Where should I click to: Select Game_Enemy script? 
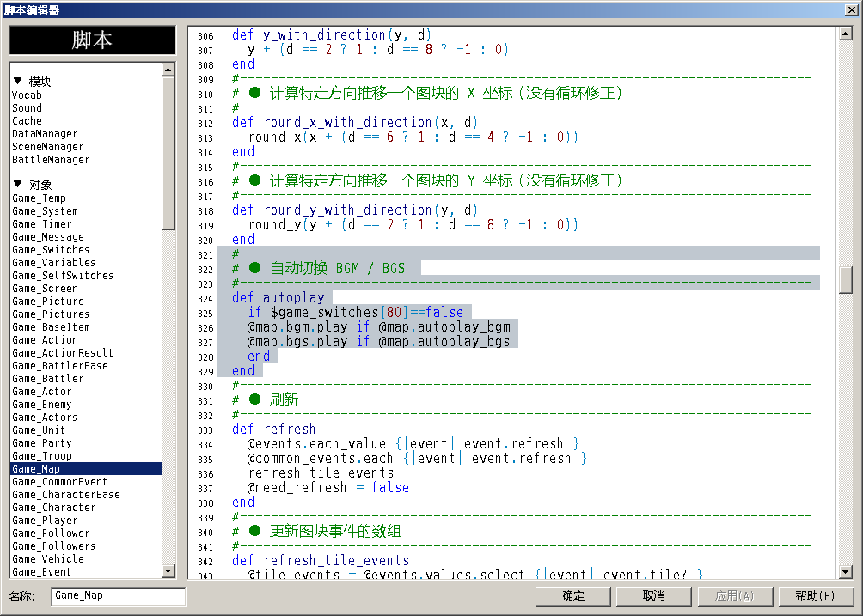point(42,405)
